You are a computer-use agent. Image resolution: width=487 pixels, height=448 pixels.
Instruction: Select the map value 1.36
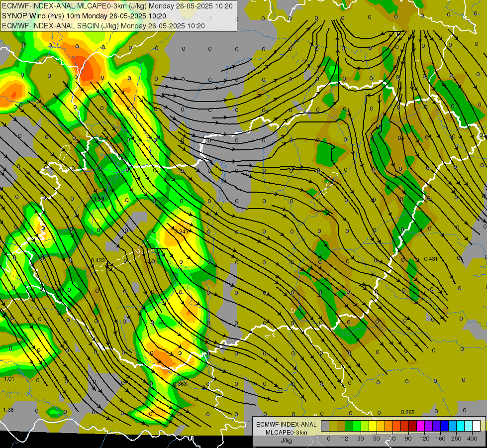coord(8,410)
